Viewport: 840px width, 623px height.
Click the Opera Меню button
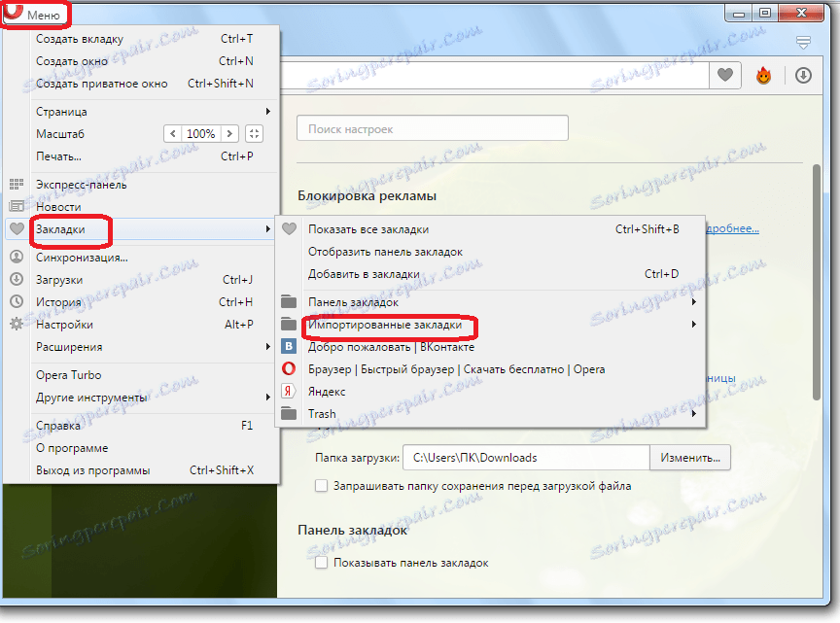click(x=36, y=15)
